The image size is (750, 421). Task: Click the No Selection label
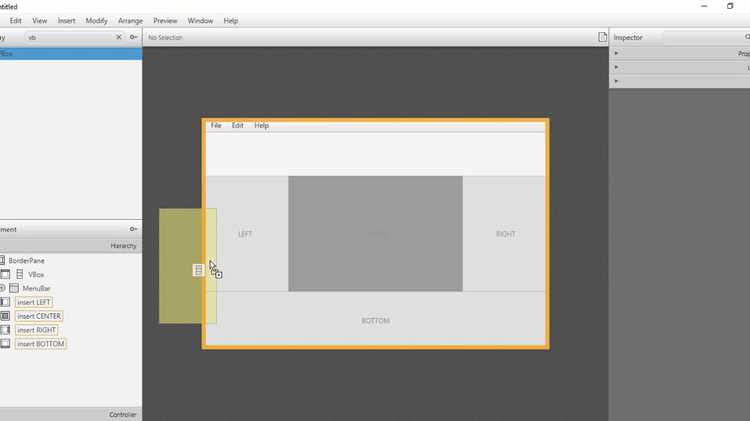tap(165, 37)
